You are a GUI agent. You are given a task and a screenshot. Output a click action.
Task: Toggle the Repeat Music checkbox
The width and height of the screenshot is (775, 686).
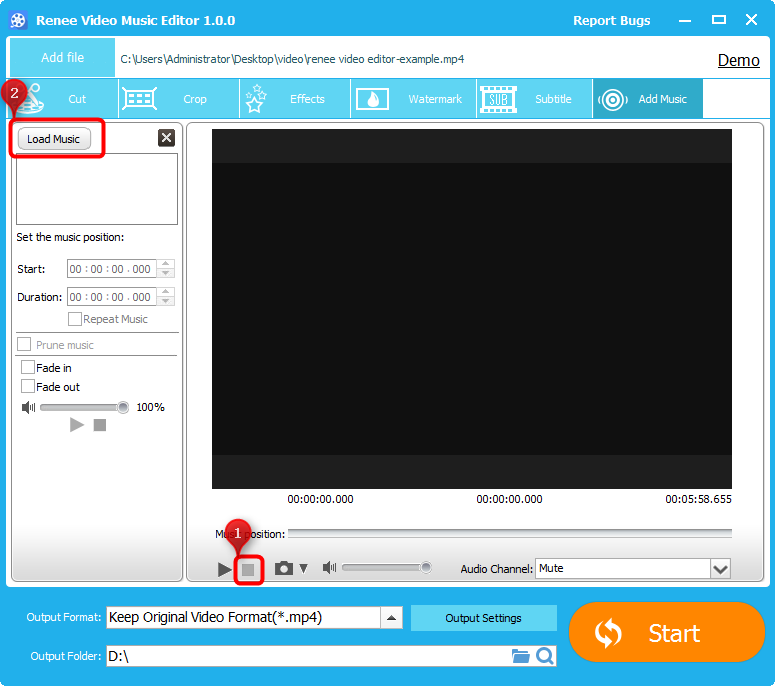75,319
